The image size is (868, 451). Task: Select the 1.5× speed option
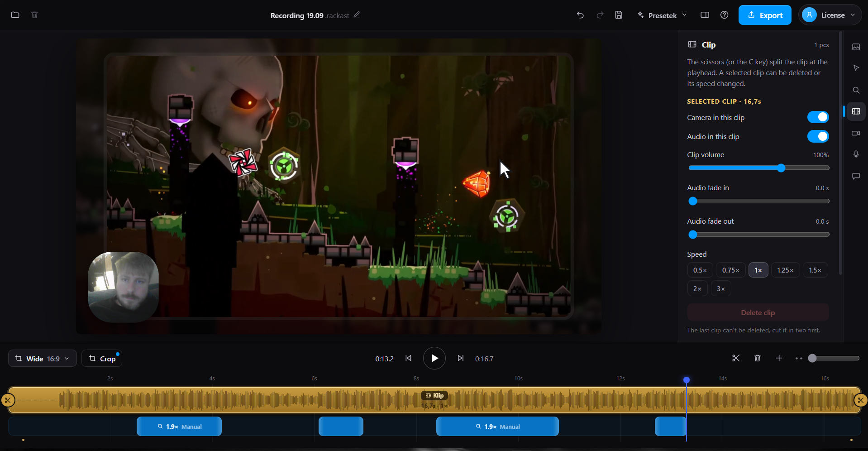(815, 270)
